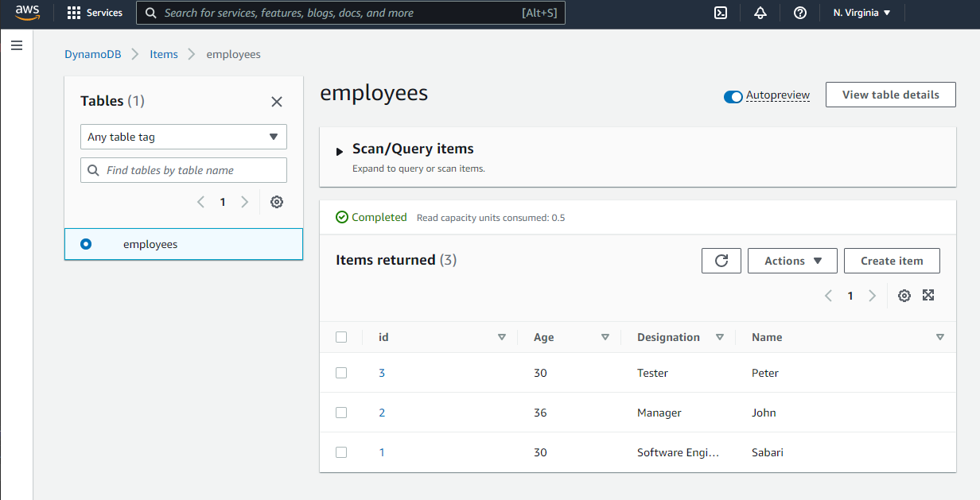980x500 pixels.
Task: Click the Create item button
Action: (892, 261)
